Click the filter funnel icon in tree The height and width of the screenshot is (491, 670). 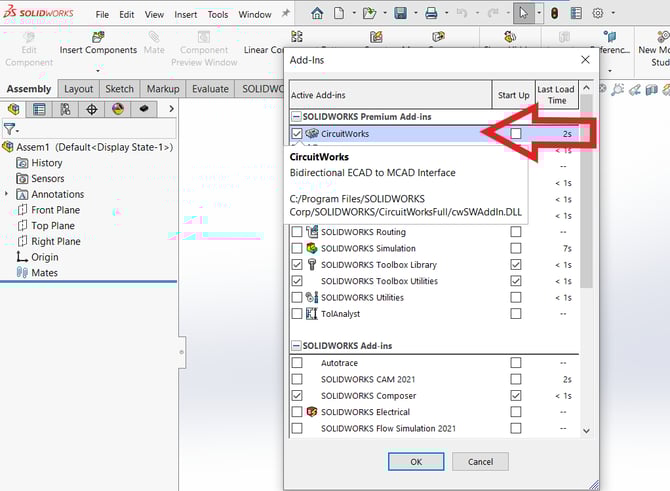(9, 128)
